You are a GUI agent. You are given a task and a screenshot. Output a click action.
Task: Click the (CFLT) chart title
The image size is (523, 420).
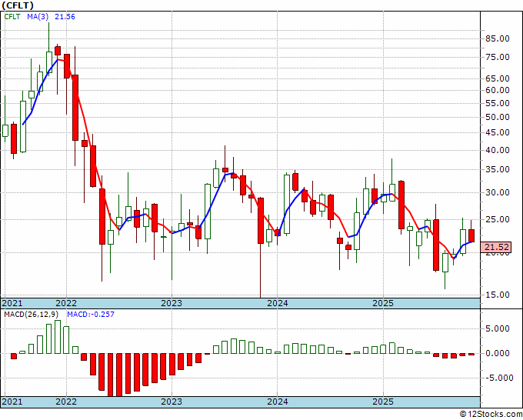[x=18, y=5]
